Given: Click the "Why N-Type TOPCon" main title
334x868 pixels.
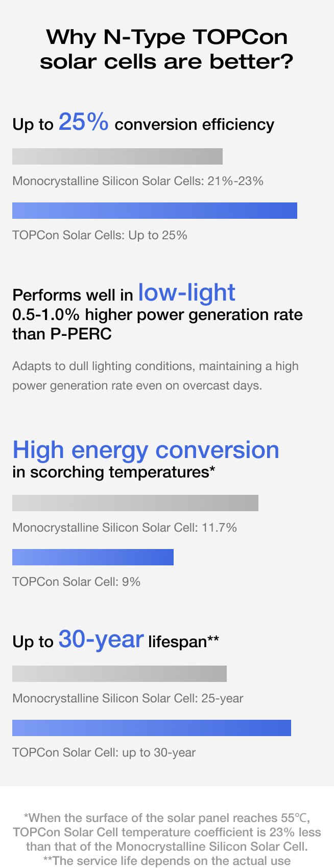Looking at the screenshot, I should point(166,37).
